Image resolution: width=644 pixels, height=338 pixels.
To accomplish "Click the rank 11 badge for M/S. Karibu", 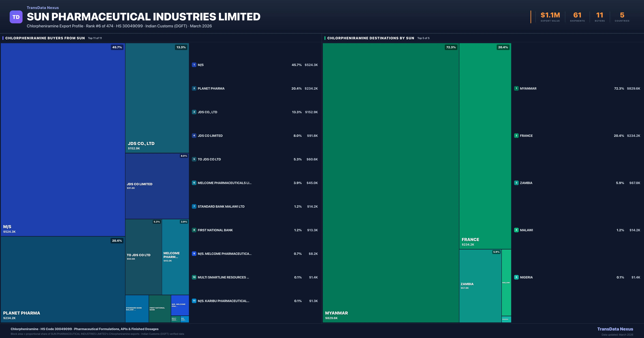I will point(194,301).
